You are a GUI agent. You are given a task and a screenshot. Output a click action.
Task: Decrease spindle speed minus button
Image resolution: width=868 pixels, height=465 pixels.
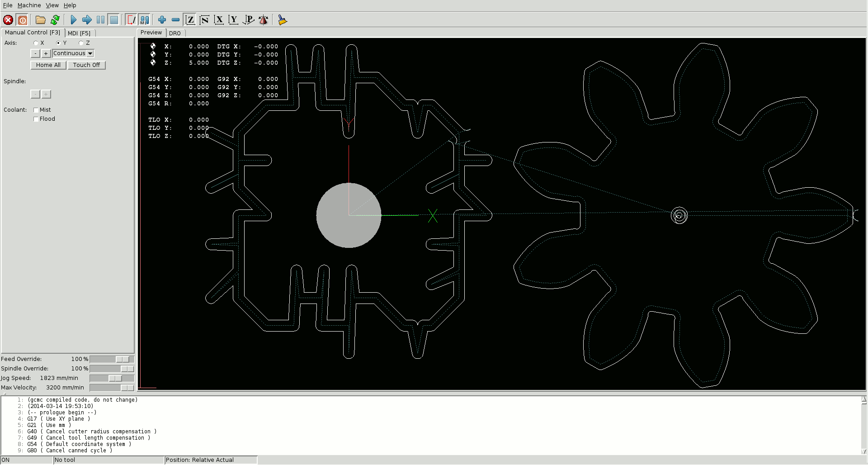35,94
